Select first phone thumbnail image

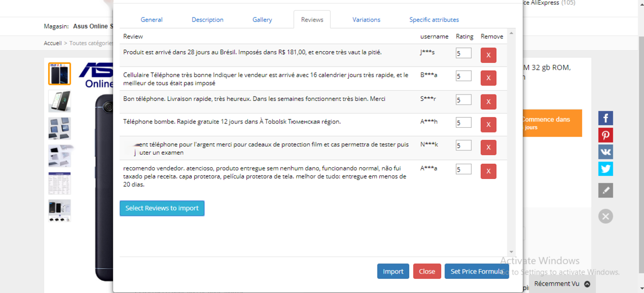pyautogui.click(x=60, y=74)
